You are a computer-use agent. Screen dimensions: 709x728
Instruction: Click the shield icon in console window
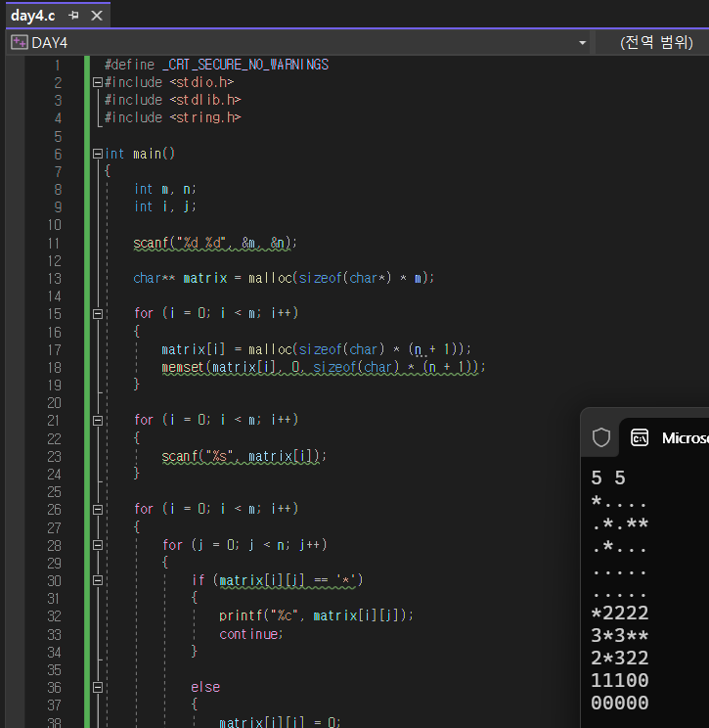point(600,437)
